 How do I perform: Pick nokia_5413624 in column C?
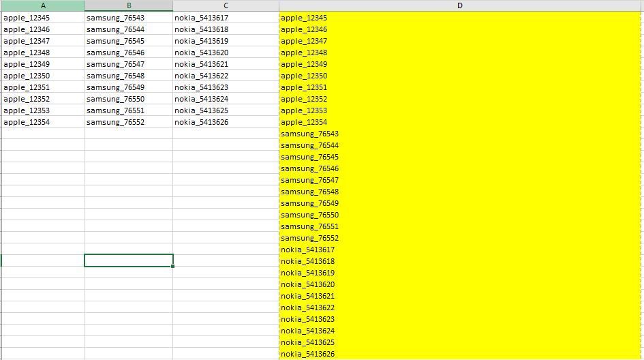pyautogui.click(x=226, y=99)
